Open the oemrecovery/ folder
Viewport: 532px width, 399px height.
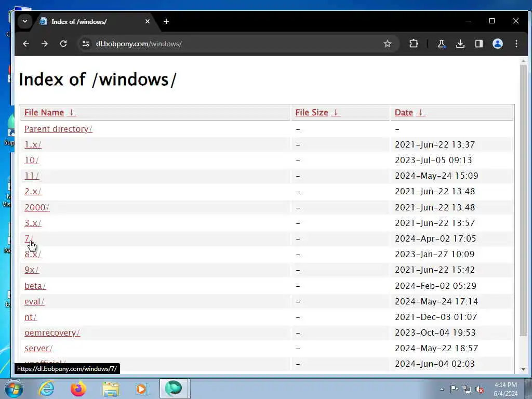click(52, 332)
